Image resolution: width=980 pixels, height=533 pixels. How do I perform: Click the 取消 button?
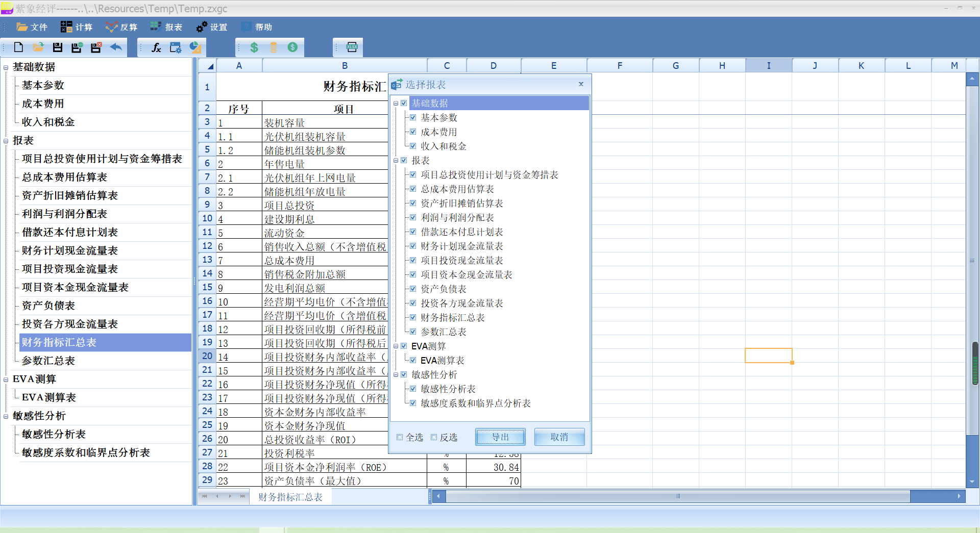(559, 437)
